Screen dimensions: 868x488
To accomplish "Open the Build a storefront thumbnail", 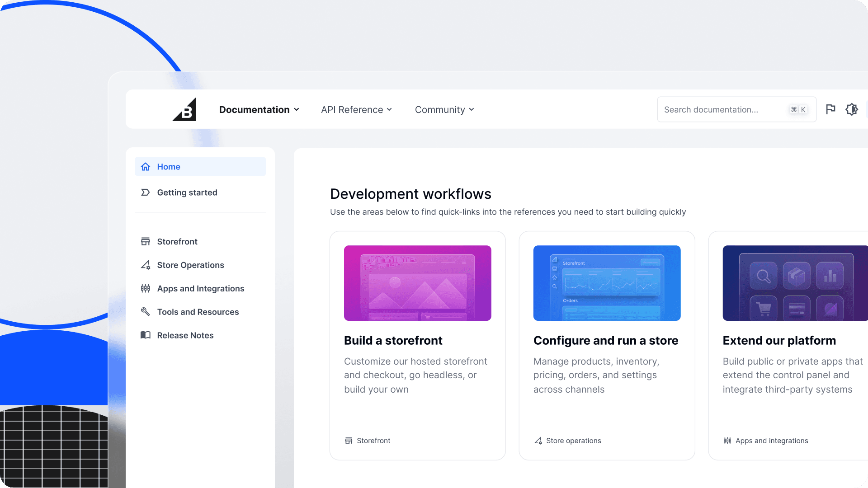I will coord(417,283).
